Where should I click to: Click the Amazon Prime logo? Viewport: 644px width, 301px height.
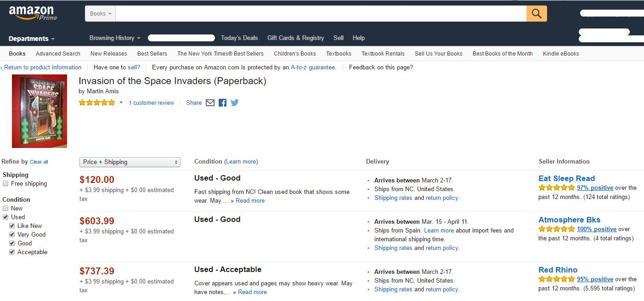(x=32, y=11)
